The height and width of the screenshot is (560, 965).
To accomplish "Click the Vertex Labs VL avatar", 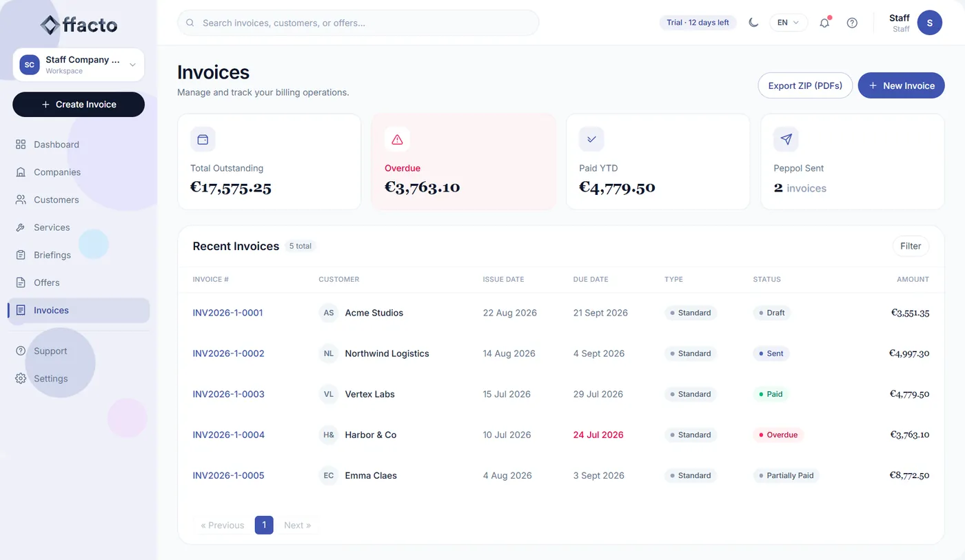I will (x=329, y=394).
